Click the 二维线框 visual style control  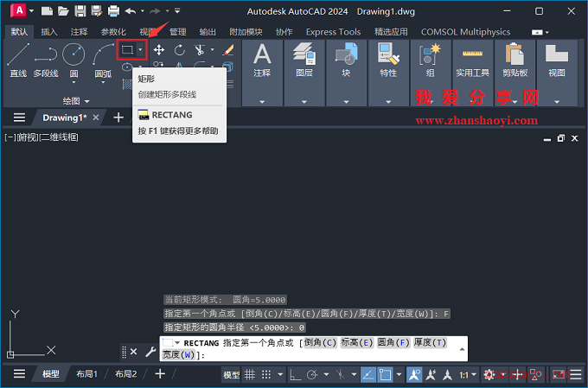coord(59,137)
